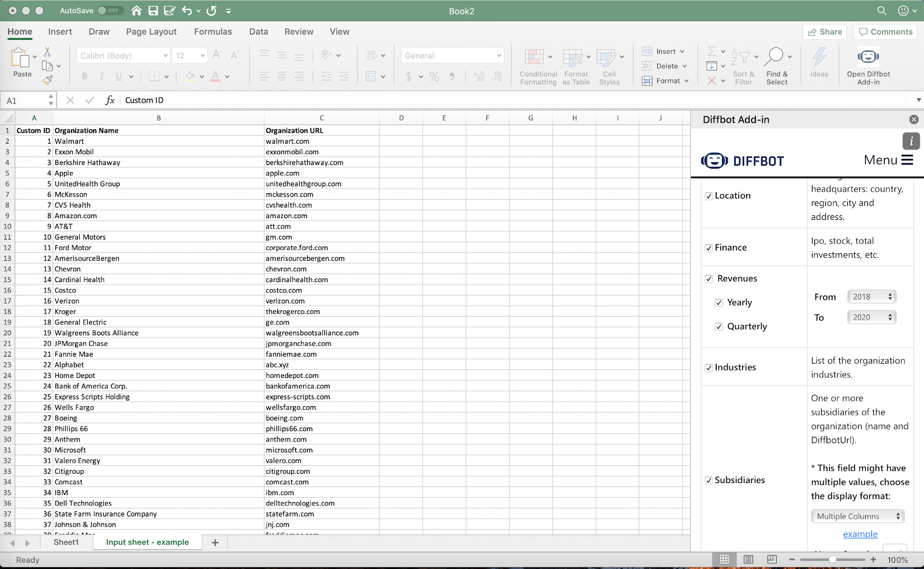
Task: Uncheck the Yearly checkbox
Action: (x=719, y=302)
